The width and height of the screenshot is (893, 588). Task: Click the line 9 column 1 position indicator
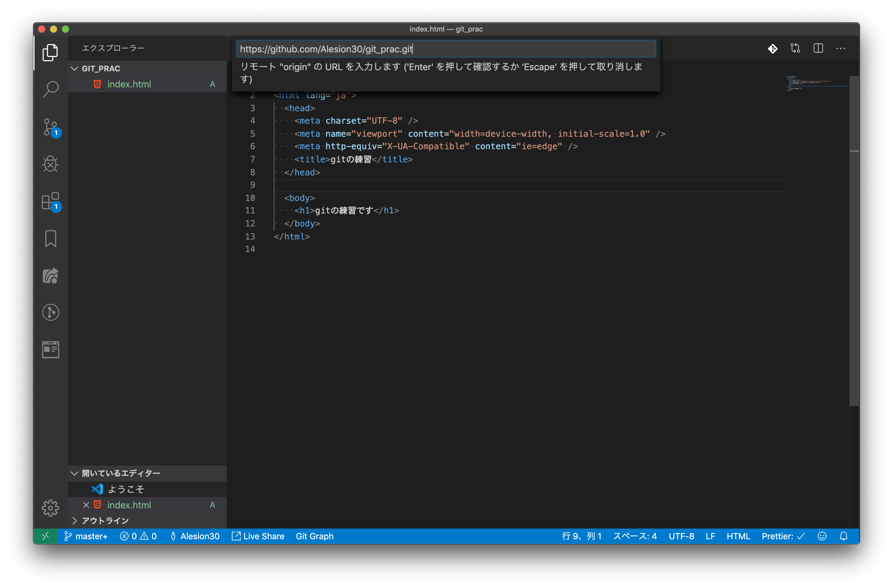click(x=582, y=536)
